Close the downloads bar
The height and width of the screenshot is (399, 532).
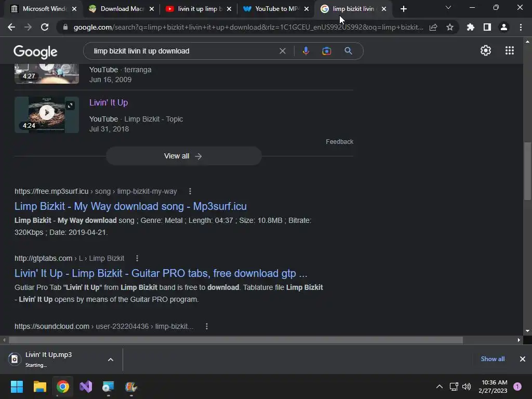pyautogui.click(x=523, y=359)
